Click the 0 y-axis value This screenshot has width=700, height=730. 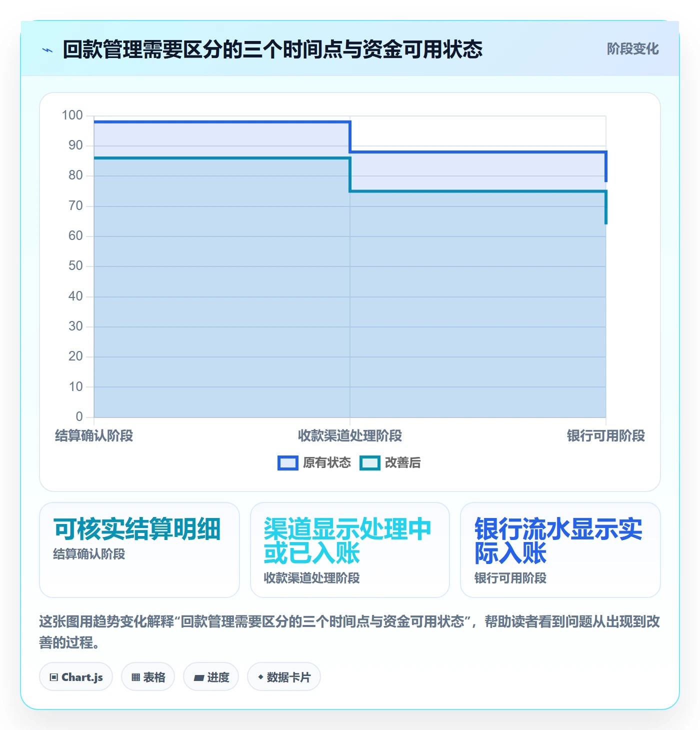[x=79, y=416]
